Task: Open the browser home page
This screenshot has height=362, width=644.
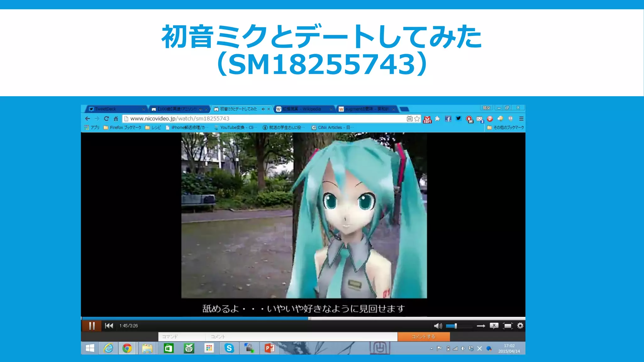Action: tap(116, 118)
